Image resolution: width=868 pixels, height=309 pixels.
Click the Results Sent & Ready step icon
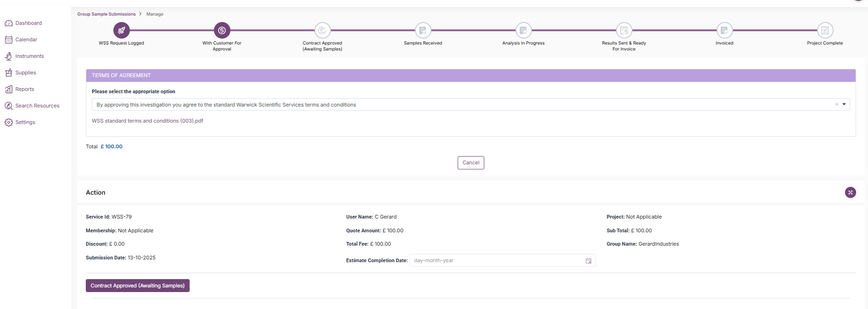click(x=624, y=30)
